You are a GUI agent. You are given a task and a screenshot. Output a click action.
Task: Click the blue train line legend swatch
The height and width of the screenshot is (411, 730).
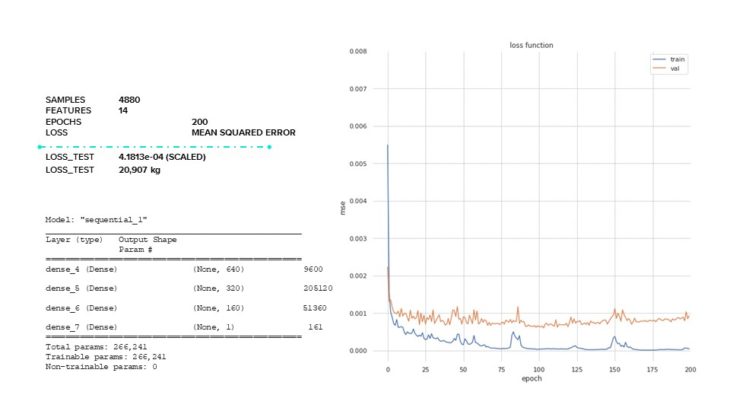tap(659, 60)
